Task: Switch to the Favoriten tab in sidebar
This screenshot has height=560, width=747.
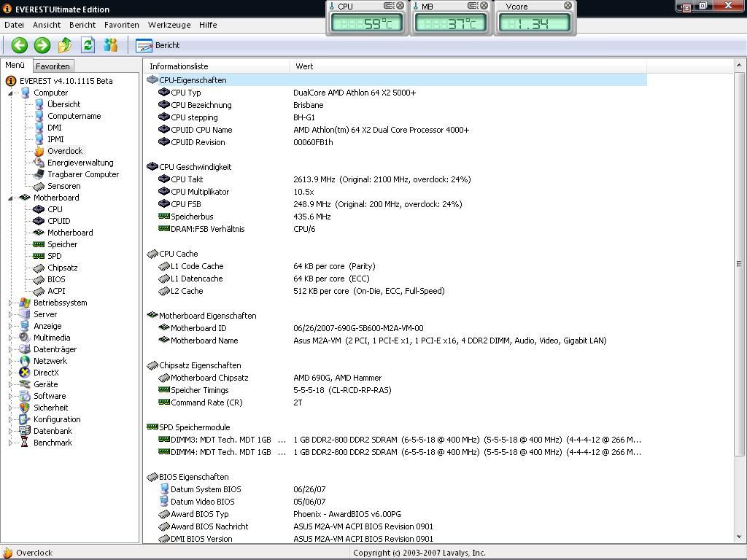Action: 53,66
